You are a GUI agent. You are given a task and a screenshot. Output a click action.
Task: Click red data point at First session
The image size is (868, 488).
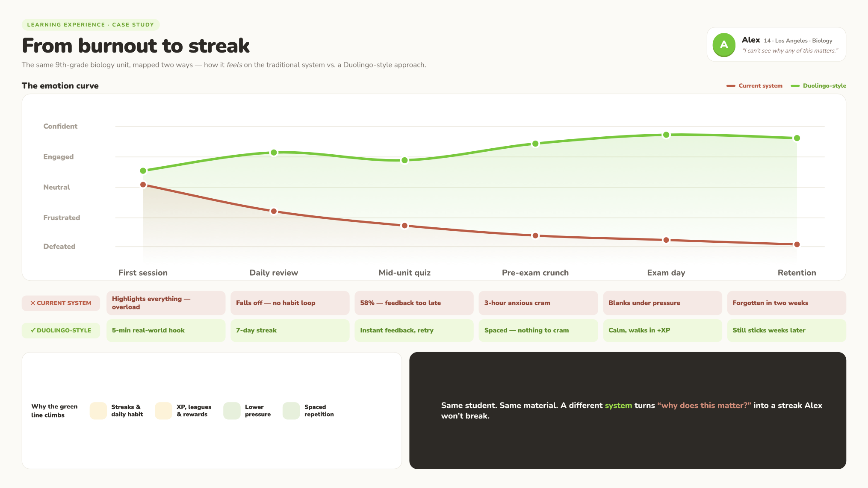pos(143,185)
